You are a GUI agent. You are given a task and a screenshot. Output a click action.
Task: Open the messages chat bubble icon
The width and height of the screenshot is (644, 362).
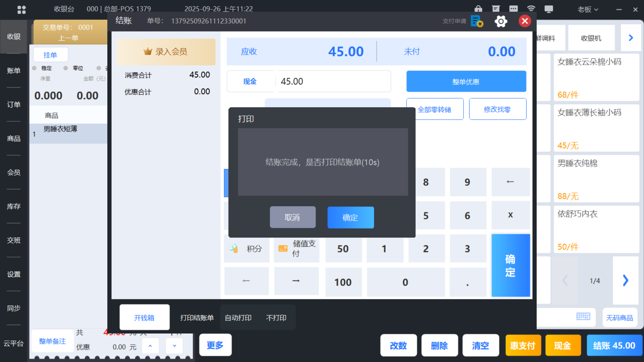[x=514, y=9]
